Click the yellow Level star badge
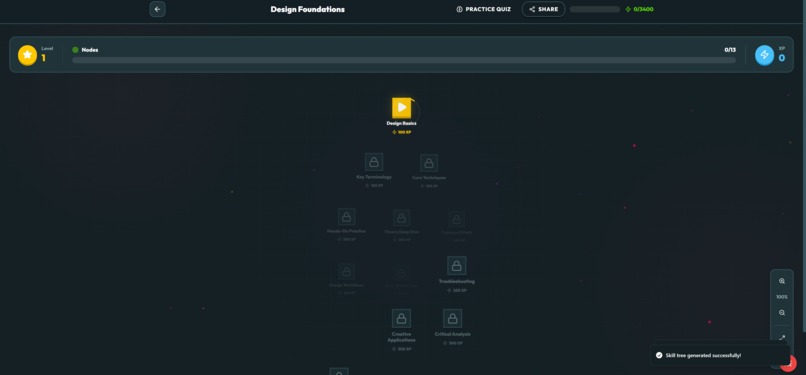 (x=27, y=55)
